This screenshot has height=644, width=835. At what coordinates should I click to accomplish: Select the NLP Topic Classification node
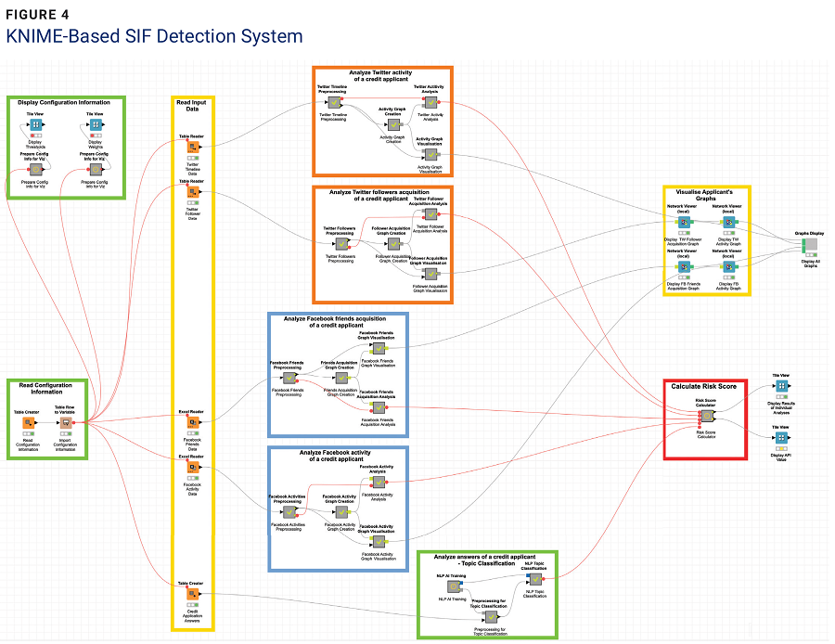tap(535, 579)
